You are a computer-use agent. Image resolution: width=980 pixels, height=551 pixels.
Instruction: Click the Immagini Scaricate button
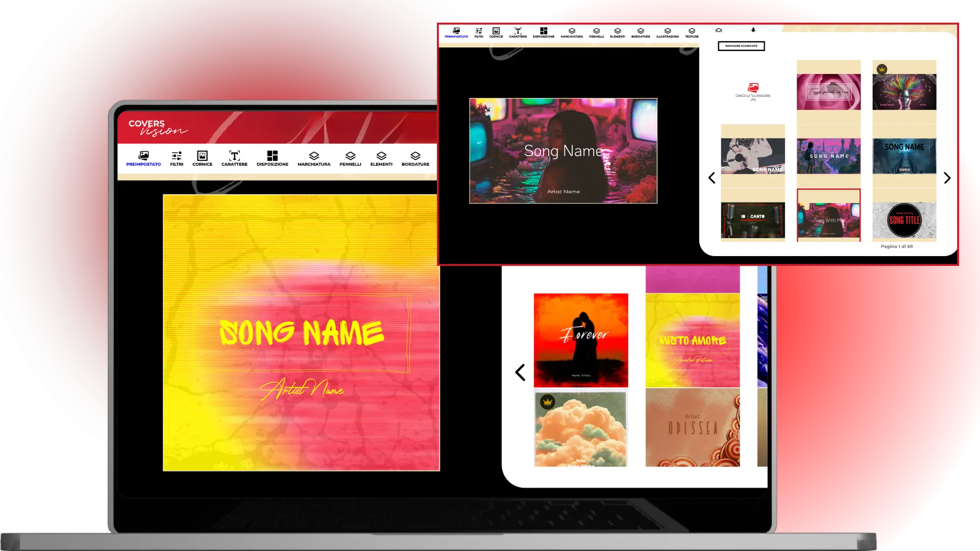(x=741, y=46)
